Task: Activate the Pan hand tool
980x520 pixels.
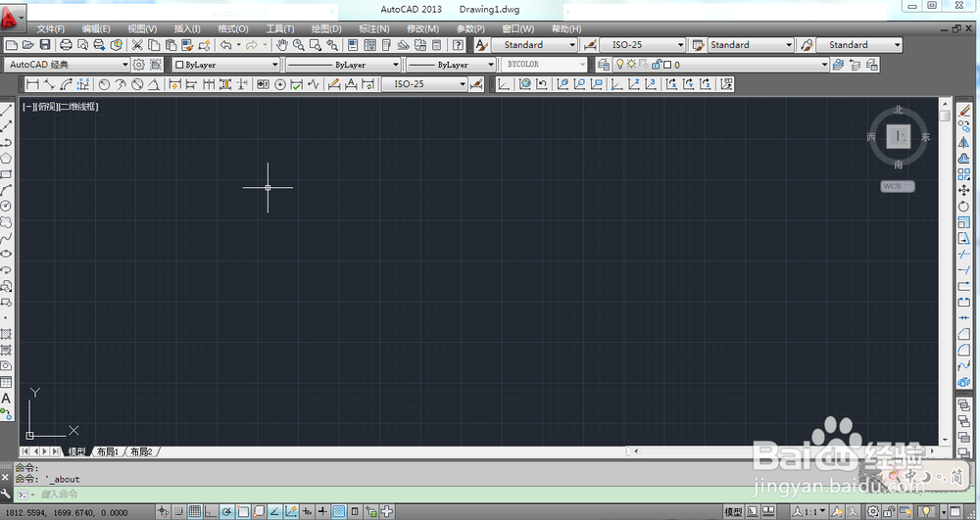Action: tap(282, 45)
